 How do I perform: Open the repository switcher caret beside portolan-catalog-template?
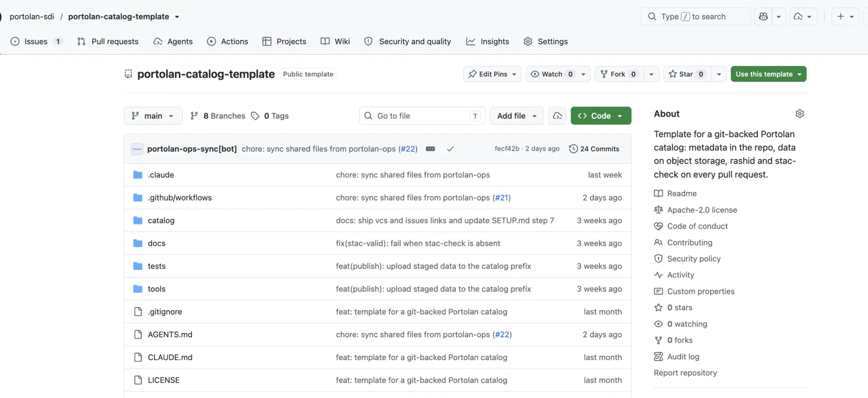177,17
